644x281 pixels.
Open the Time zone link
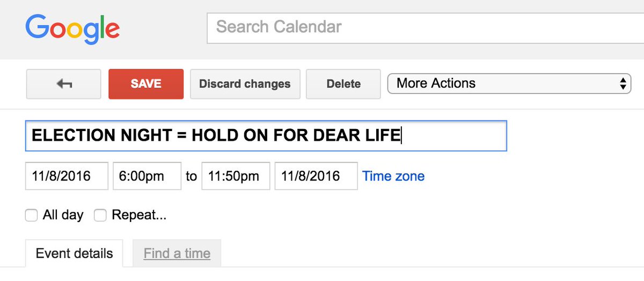393,176
